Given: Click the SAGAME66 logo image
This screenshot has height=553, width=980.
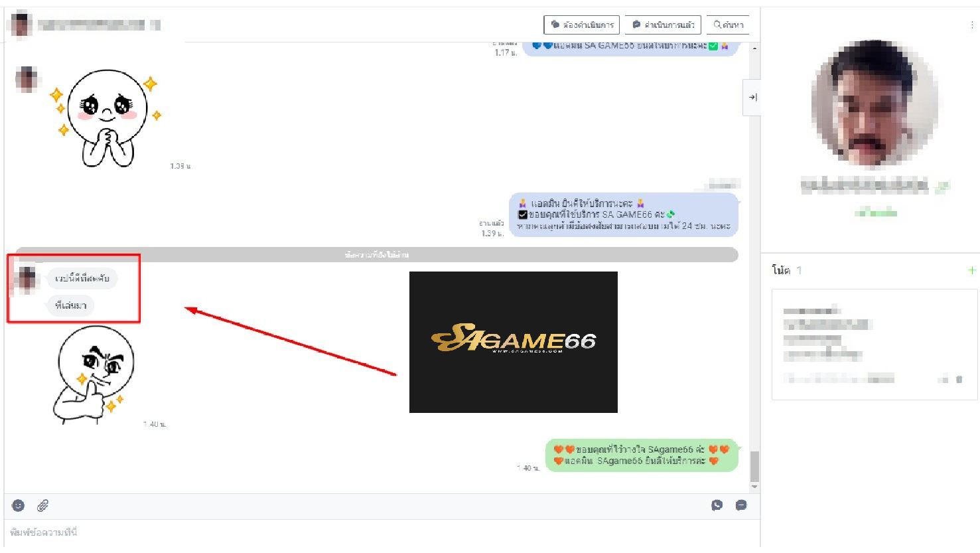Looking at the screenshot, I should click(x=513, y=342).
